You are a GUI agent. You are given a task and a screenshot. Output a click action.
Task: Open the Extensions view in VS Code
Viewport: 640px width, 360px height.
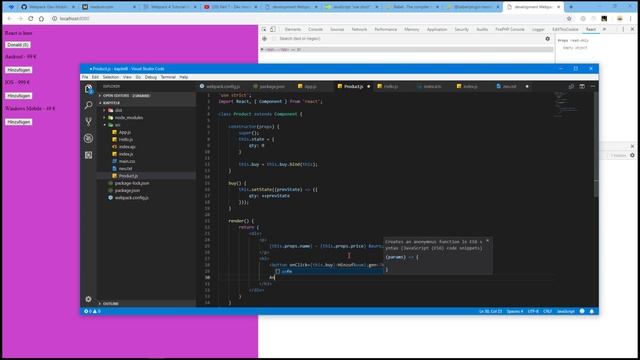pyautogui.click(x=89, y=155)
